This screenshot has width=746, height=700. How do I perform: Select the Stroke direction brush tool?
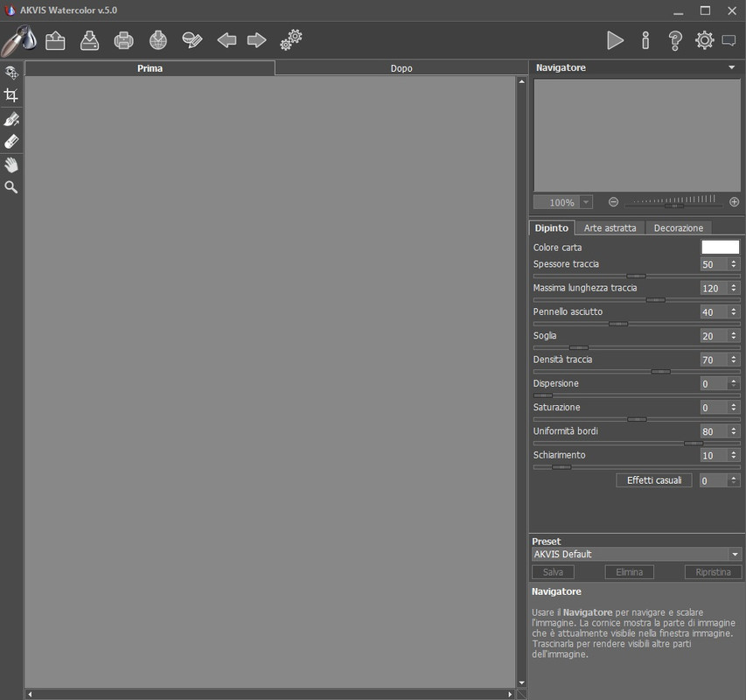pyautogui.click(x=11, y=120)
